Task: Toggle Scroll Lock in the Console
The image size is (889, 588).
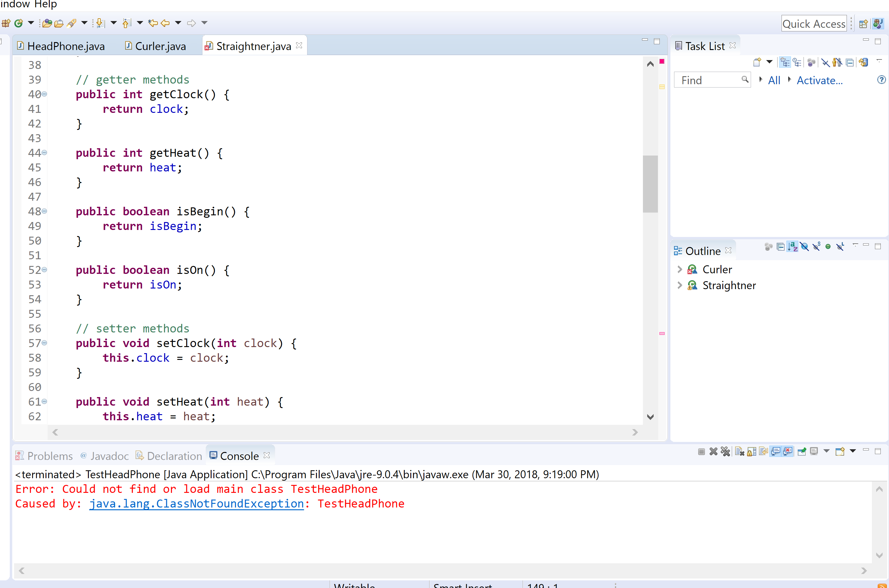Action: (751, 451)
